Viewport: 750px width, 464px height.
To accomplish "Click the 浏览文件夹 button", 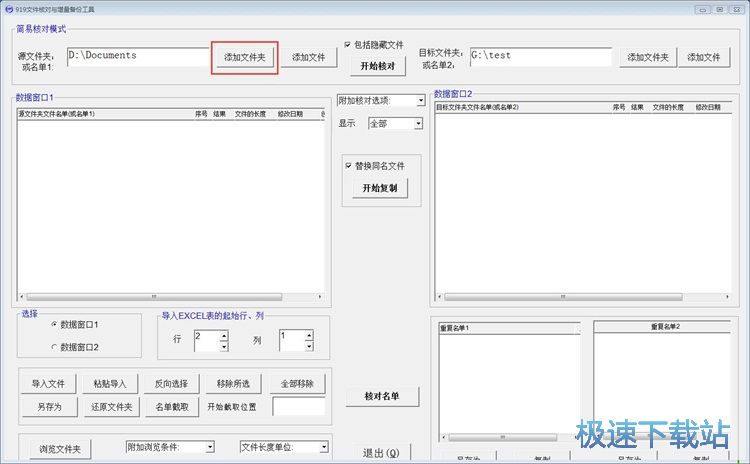I will point(60,449).
